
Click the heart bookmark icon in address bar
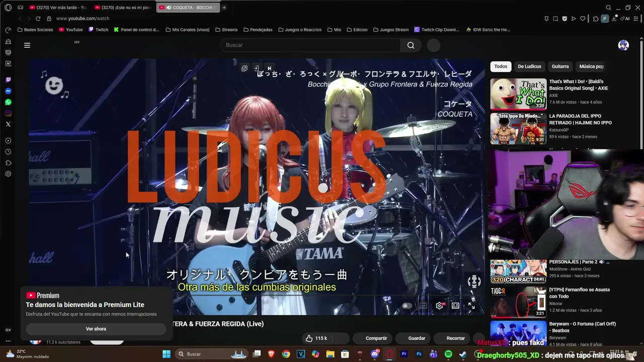point(583,19)
